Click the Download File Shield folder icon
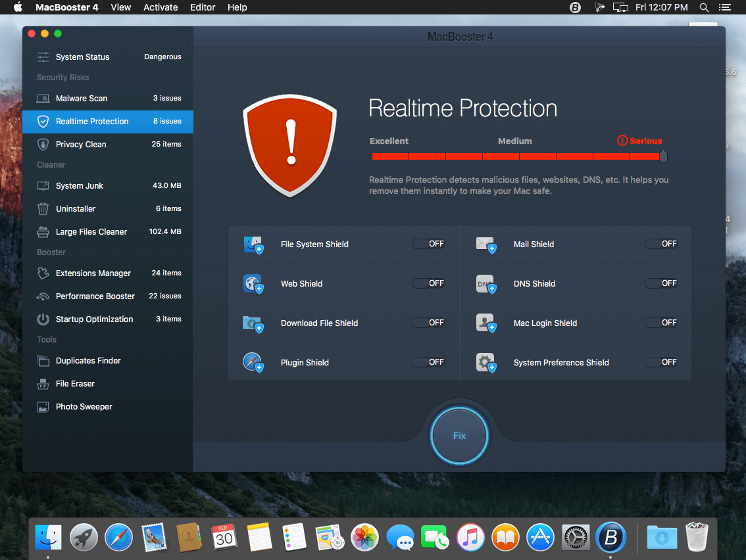Viewport: 746px width, 560px height. (253, 324)
